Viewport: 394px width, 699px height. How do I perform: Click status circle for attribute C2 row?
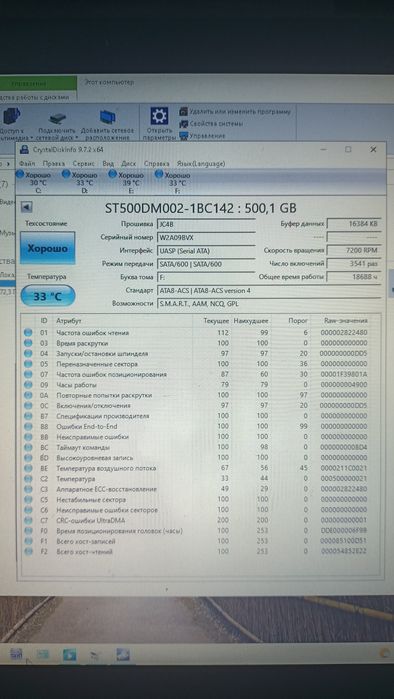[x=29, y=479]
